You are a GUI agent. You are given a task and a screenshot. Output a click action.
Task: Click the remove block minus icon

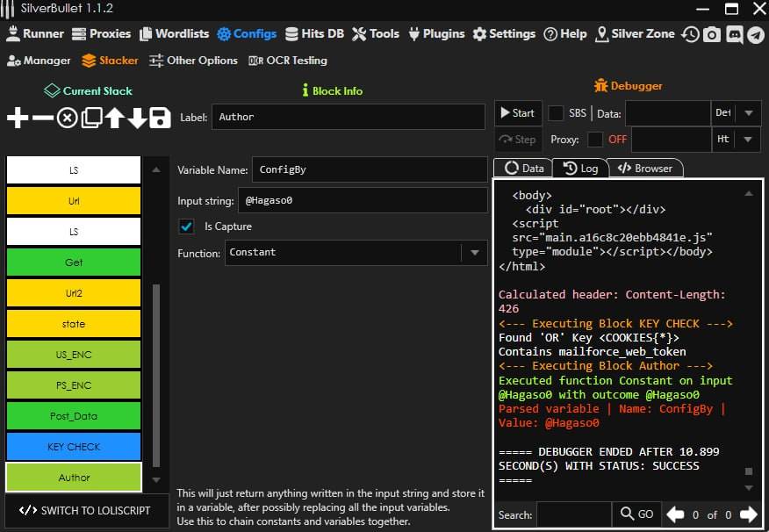[x=42, y=118]
